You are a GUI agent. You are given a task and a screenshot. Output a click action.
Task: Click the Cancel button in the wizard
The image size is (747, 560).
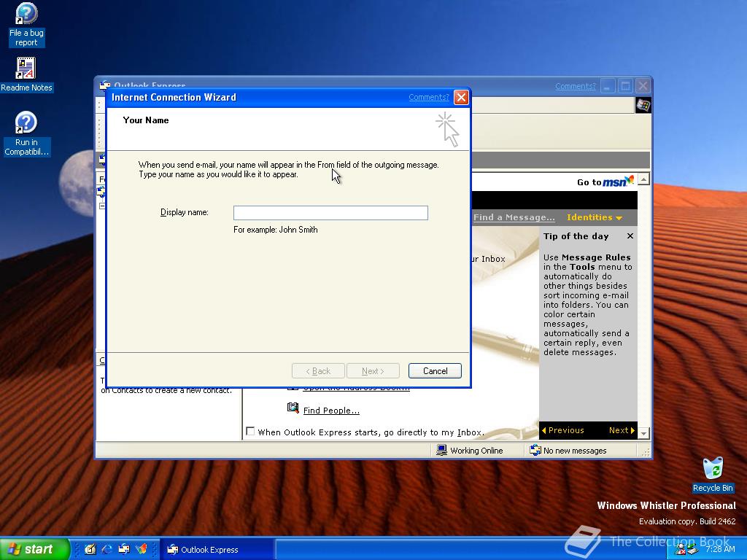point(435,371)
